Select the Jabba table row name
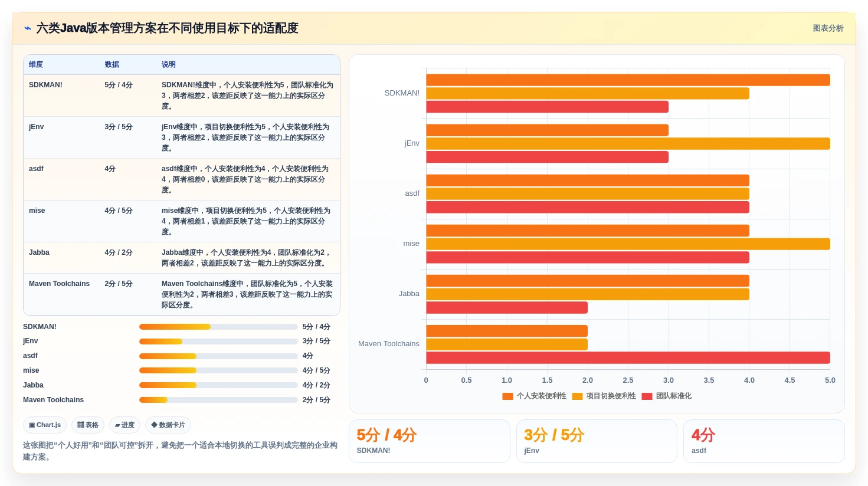The image size is (868, 486). click(39, 252)
